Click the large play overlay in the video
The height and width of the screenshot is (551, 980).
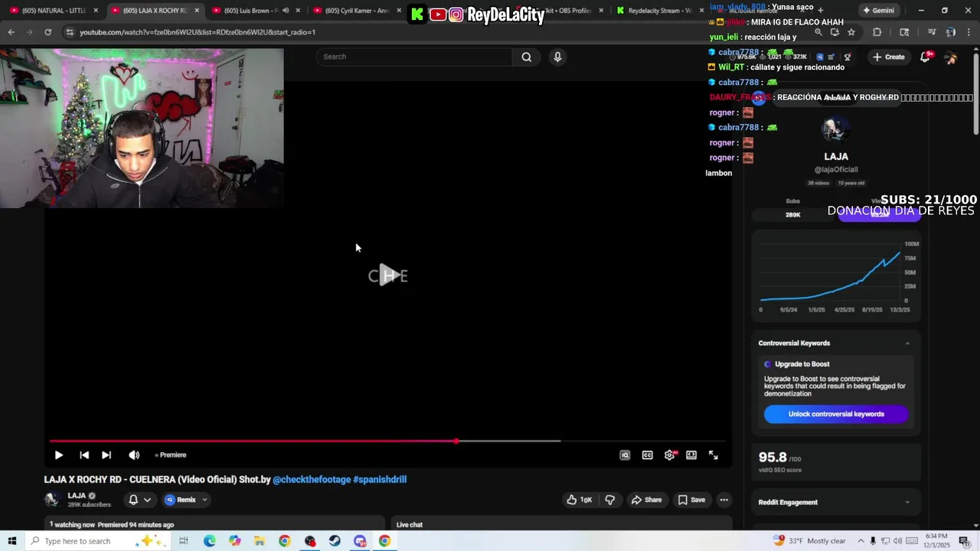point(387,275)
